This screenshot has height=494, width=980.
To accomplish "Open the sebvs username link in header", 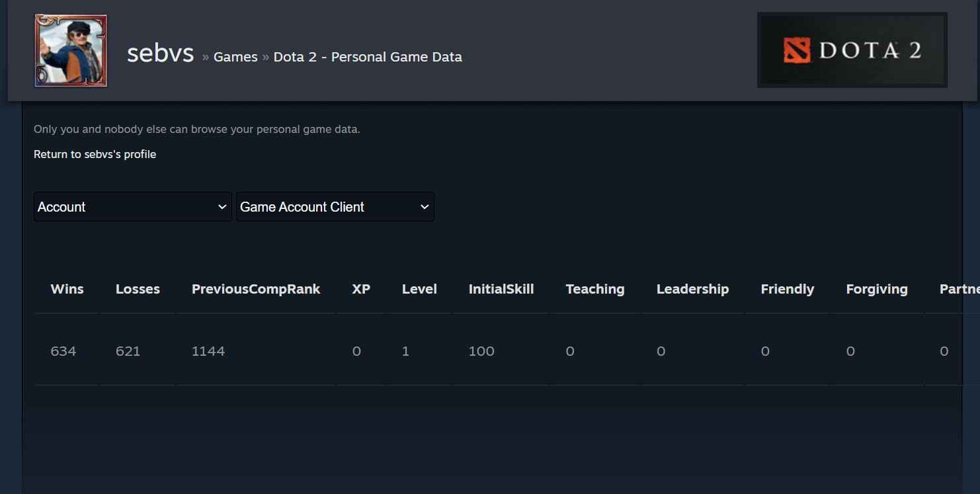I will [160, 54].
